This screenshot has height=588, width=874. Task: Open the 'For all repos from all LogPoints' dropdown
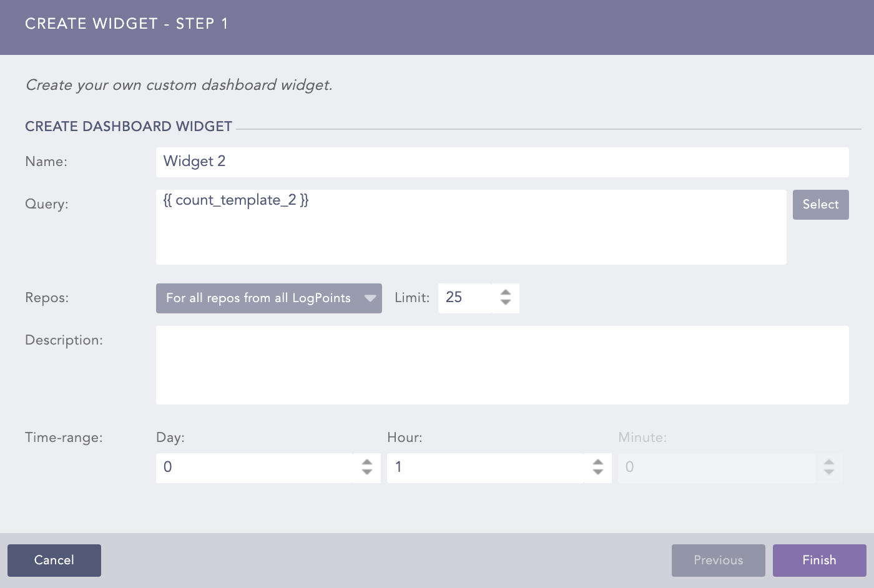click(268, 298)
